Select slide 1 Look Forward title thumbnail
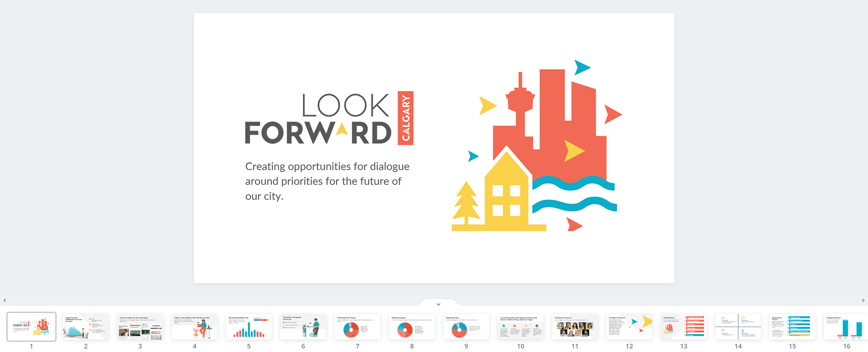Viewport: 868px width, 352px height. click(31, 327)
